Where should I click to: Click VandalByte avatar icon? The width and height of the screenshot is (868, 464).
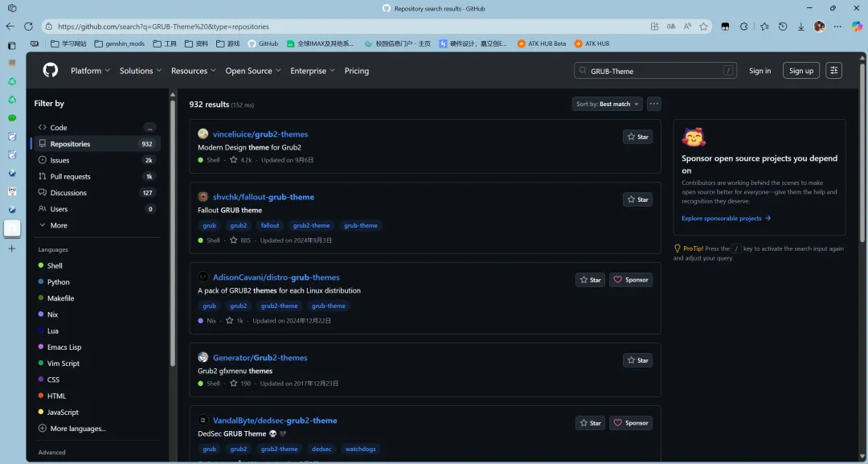(x=203, y=421)
